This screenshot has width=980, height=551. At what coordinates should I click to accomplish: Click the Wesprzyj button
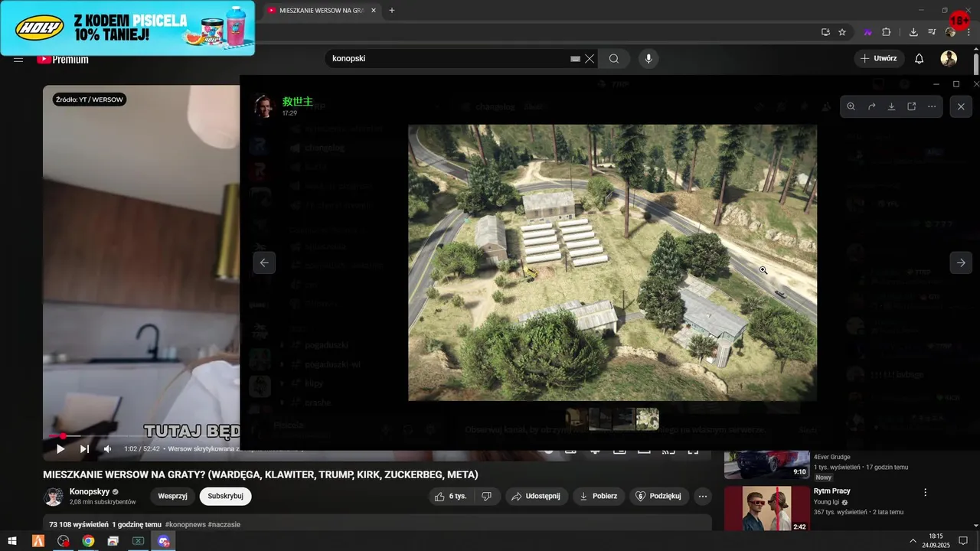point(172,496)
